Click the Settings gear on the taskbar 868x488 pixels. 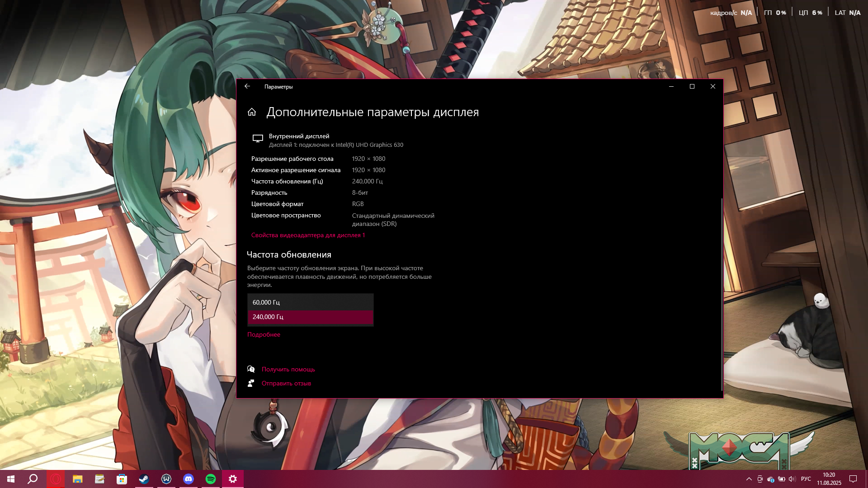click(233, 479)
